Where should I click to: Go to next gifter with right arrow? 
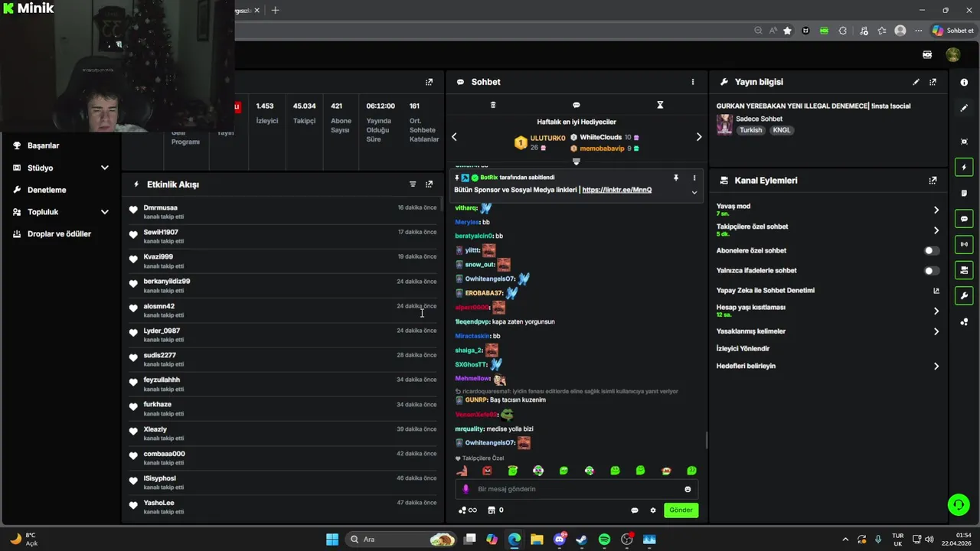698,137
